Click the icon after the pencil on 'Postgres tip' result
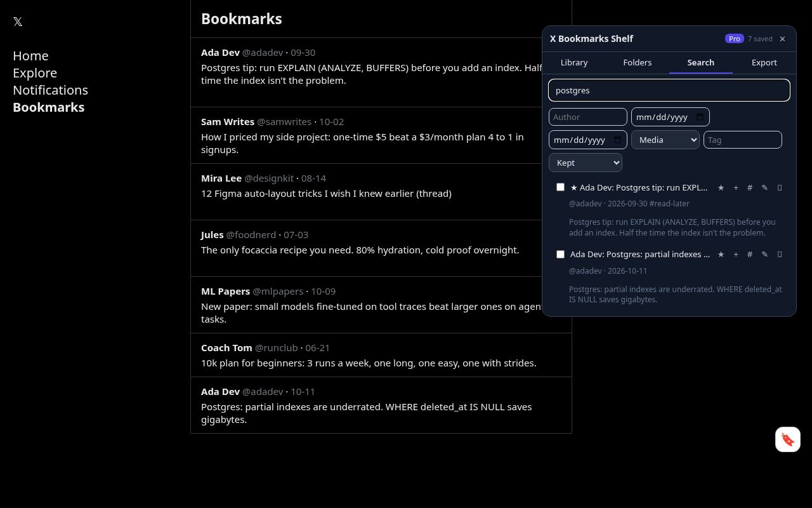This screenshot has width=812, height=508. (780, 187)
